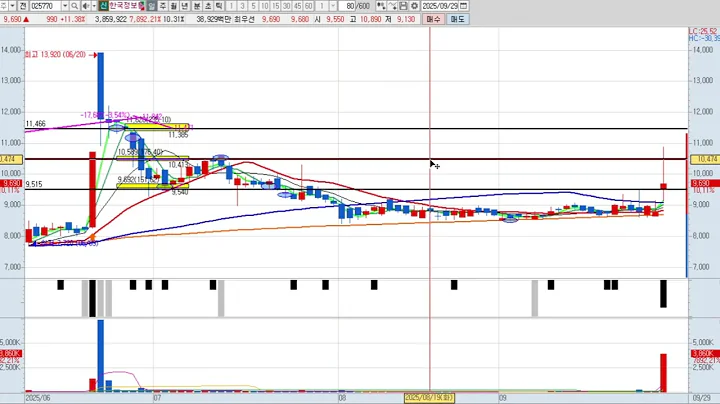Select the daily 일 period toggle
This screenshot has width=720, height=404.
(x=152, y=6)
